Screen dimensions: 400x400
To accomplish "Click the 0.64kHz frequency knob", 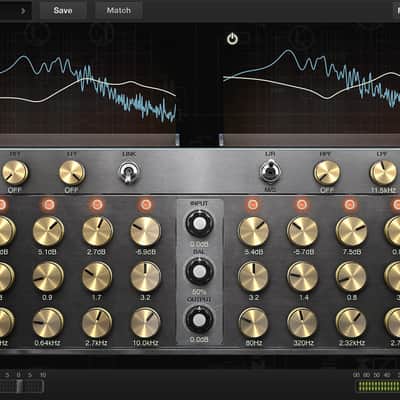I will (48, 323).
